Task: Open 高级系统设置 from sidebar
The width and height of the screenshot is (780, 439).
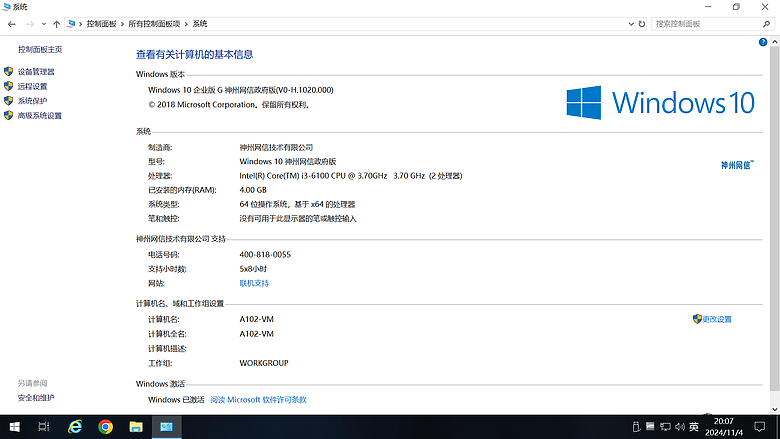Action: (x=40, y=115)
